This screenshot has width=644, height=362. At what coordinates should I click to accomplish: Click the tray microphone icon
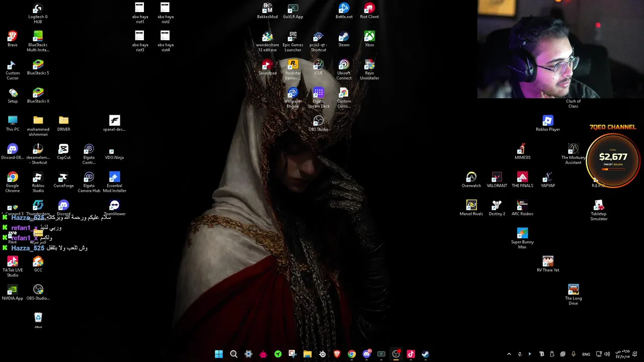(x=574, y=354)
